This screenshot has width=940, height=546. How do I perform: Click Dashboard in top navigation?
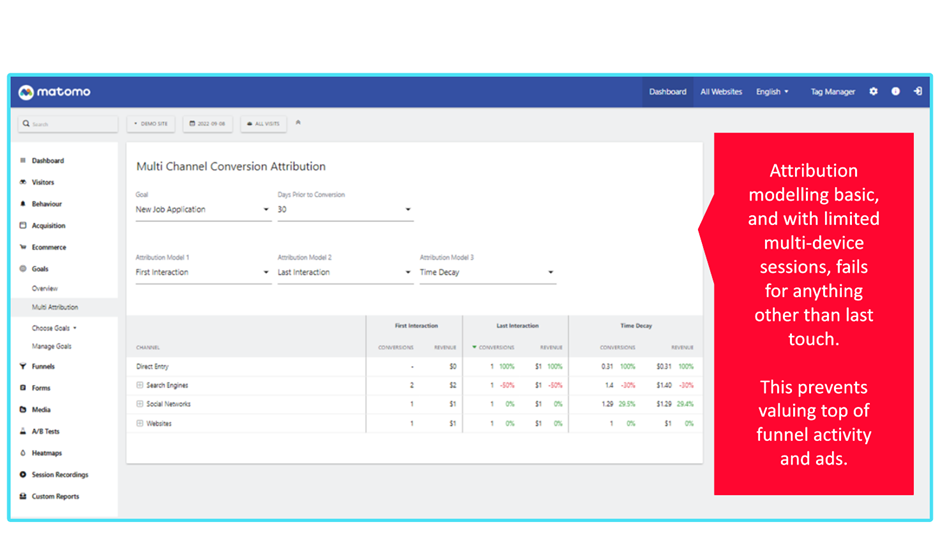pyautogui.click(x=667, y=92)
